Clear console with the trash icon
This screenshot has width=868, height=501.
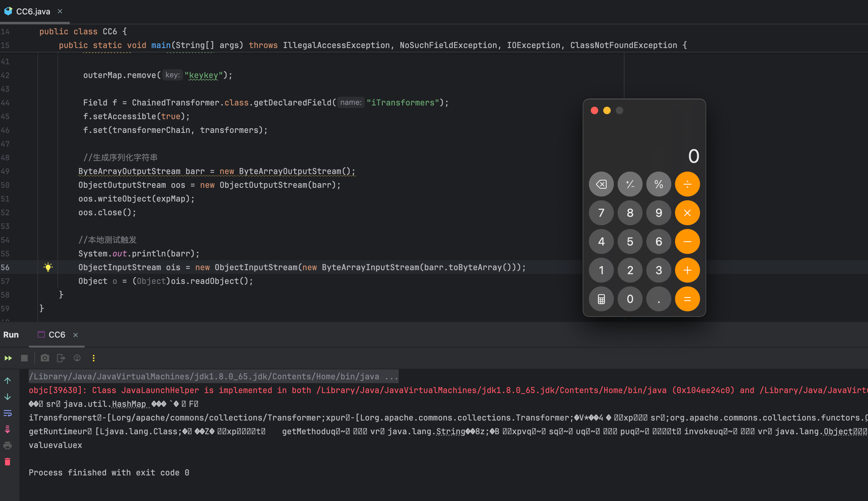coord(7,461)
